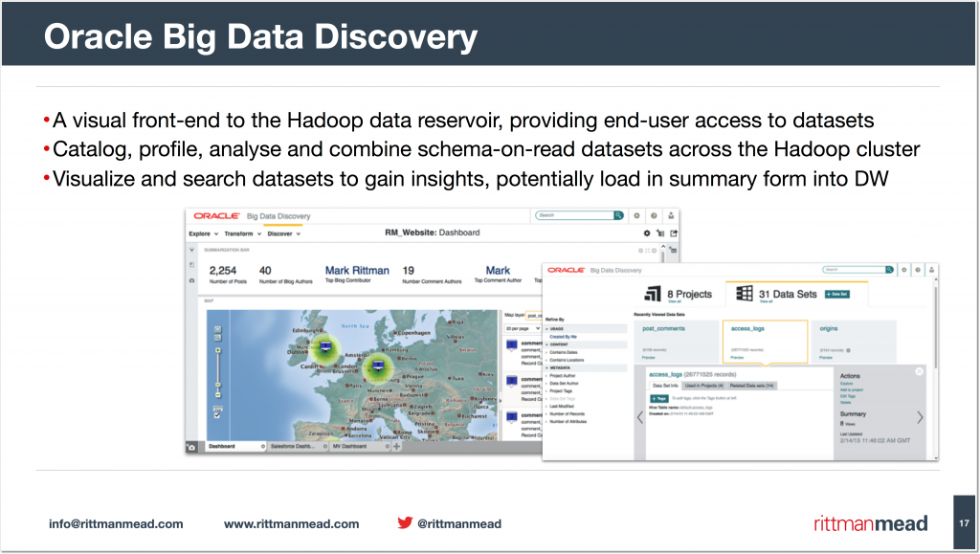Click the + Tags button

tap(659, 398)
